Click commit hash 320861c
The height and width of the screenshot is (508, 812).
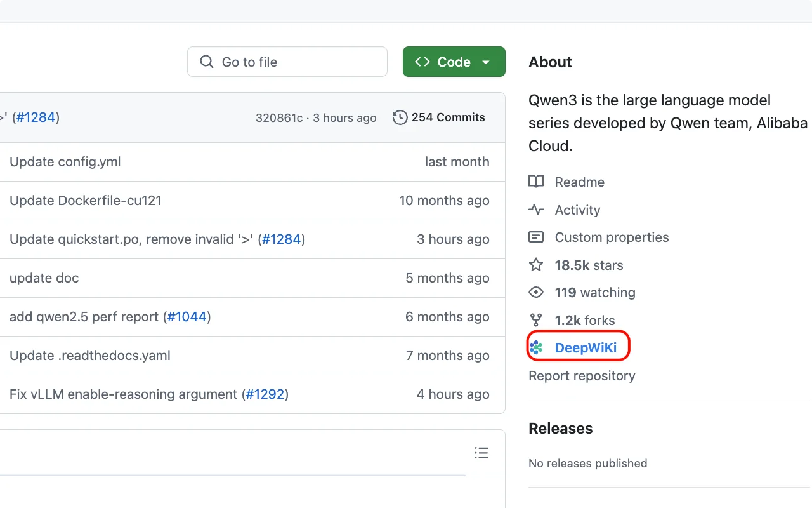tap(279, 118)
